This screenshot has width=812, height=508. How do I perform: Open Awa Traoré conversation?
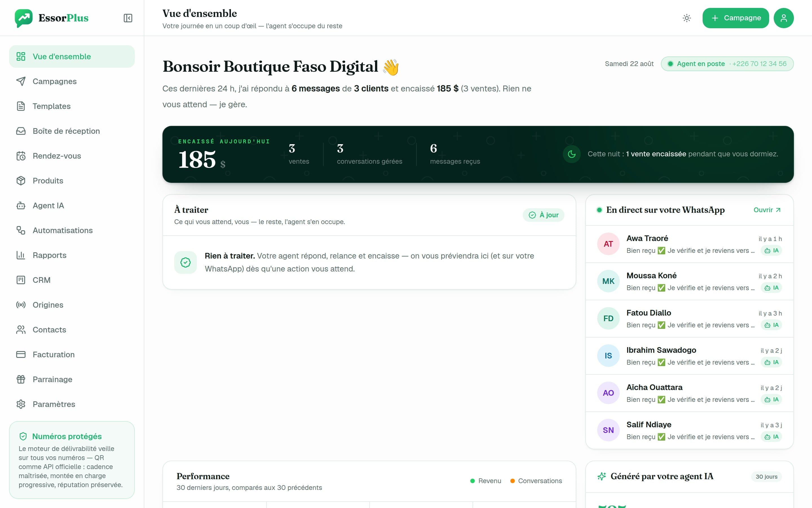point(689,244)
